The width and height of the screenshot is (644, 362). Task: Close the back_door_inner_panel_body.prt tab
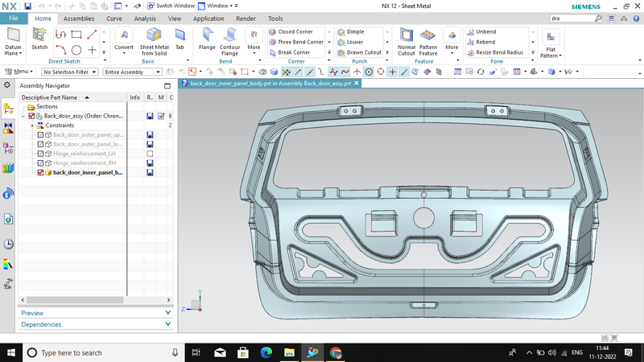357,84
